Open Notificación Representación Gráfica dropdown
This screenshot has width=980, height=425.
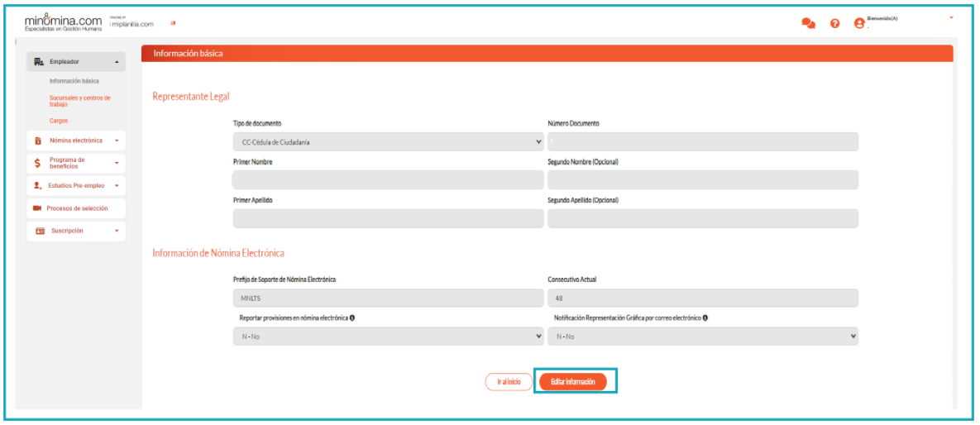pos(702,337)
